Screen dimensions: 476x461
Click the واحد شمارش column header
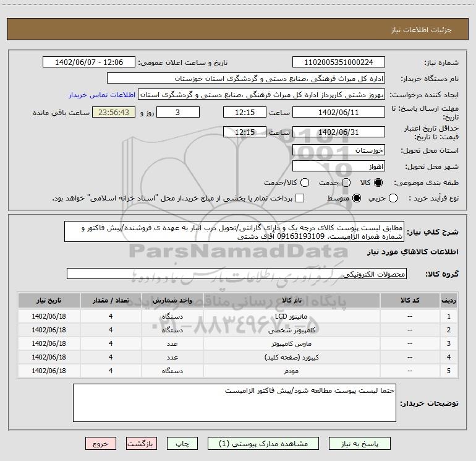(172, 301)
